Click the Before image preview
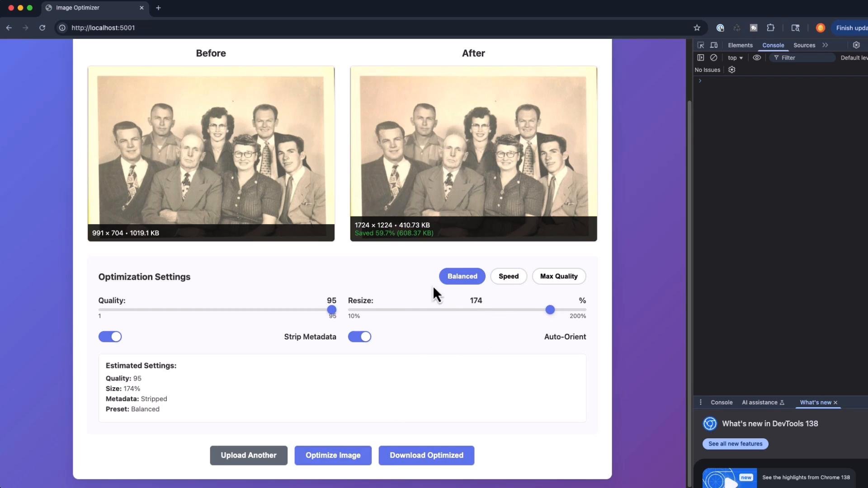 click(x=211, y=154)
